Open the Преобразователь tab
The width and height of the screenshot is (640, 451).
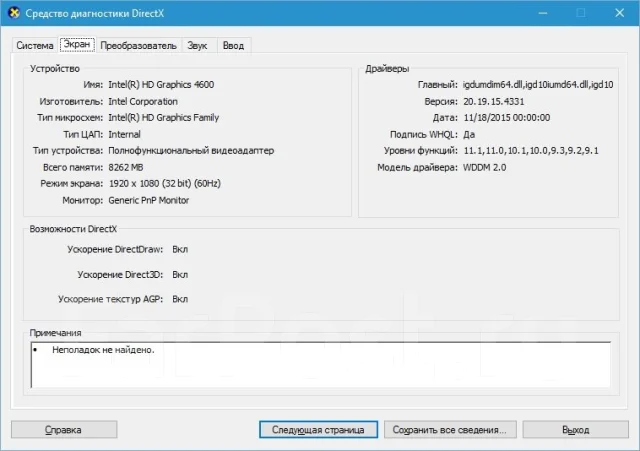pyautogui.click(x=138, y=46)
